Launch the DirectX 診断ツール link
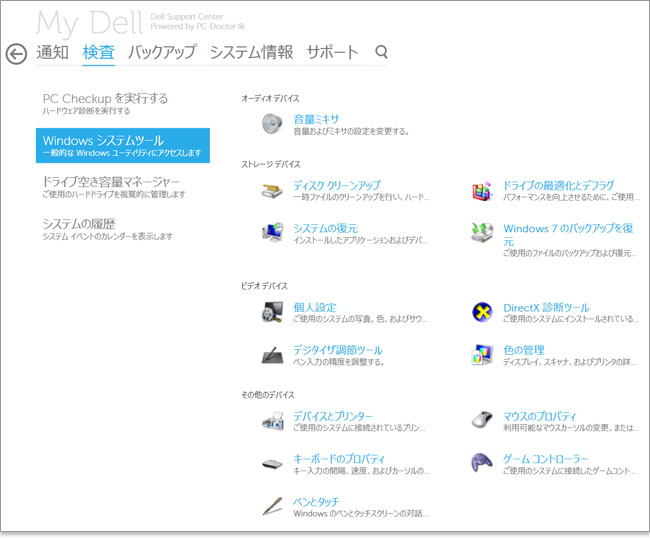 (x=546, y=308)
